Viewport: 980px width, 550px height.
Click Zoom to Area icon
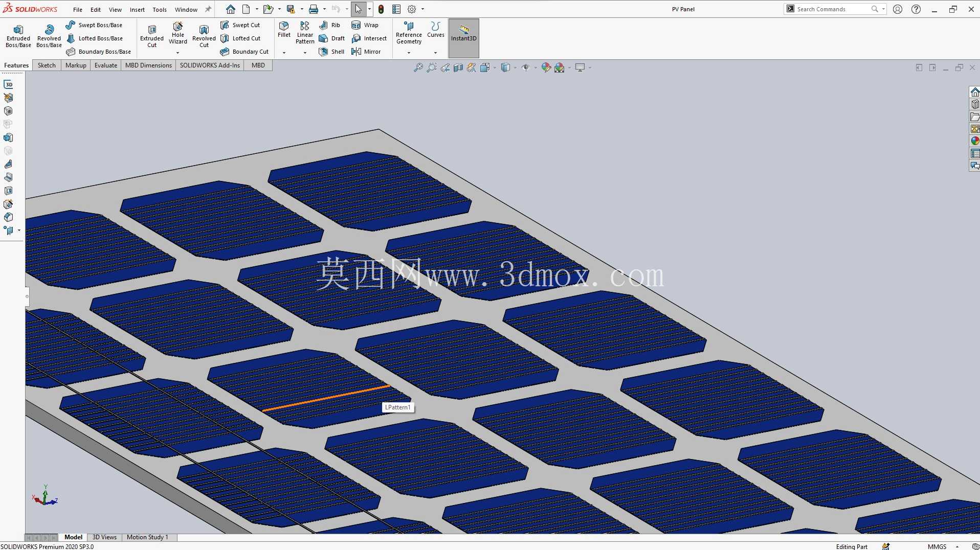[x=432, y=67]
